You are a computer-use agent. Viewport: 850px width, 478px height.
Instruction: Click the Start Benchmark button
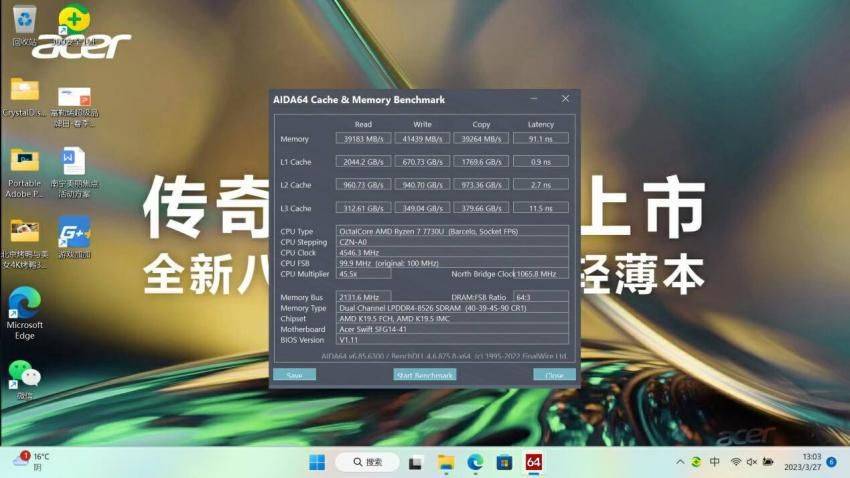coord(424,374)
